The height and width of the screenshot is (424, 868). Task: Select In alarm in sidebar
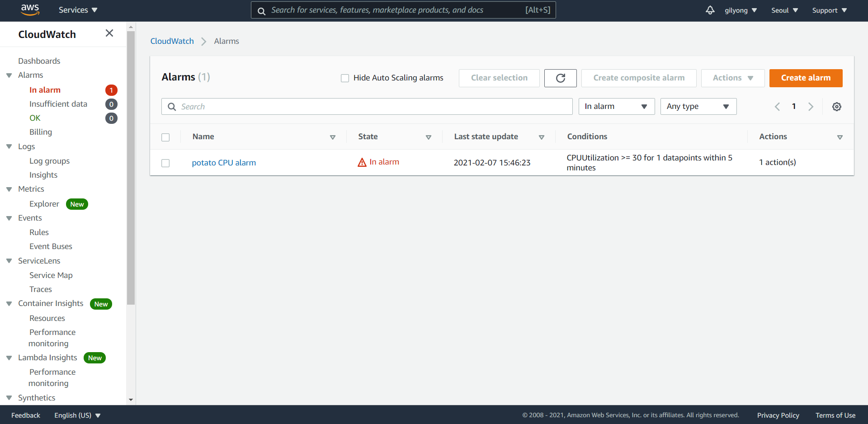point(45,90)
